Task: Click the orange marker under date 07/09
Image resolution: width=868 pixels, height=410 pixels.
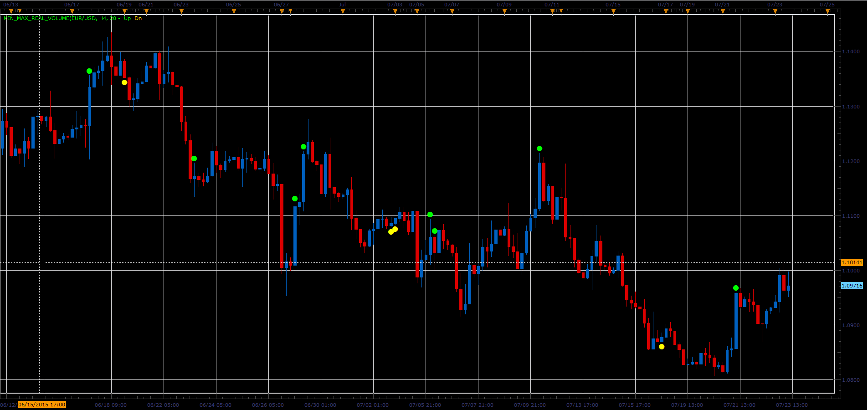Action: coord(504,12)
